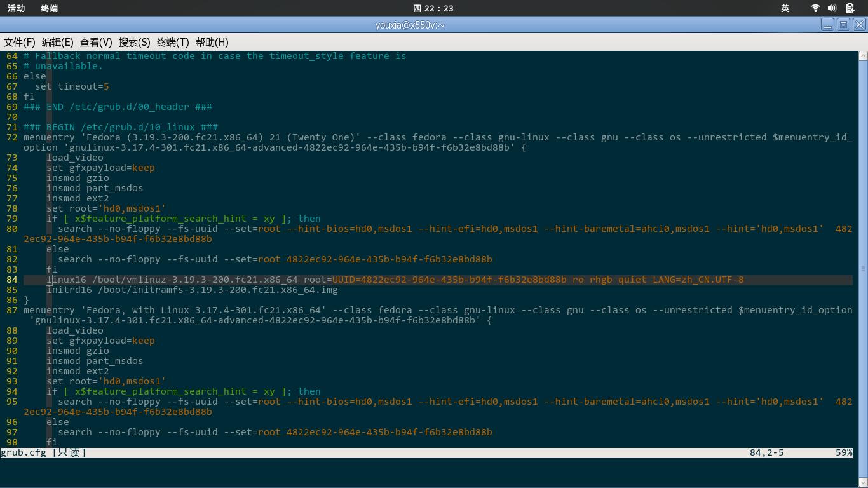Click 'LANG=zh_CN.UTF-8' on line 84
This screenshot has height=488, width=868.
[698, 280]
